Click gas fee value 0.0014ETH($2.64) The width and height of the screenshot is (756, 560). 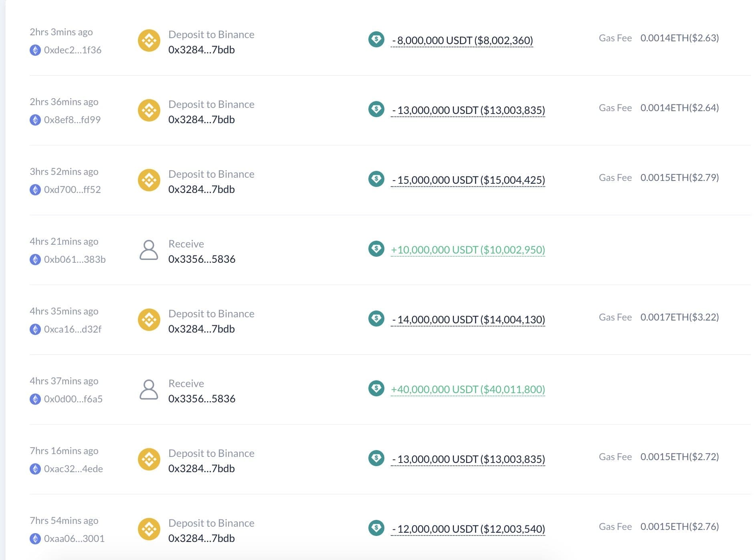(679, 108)
